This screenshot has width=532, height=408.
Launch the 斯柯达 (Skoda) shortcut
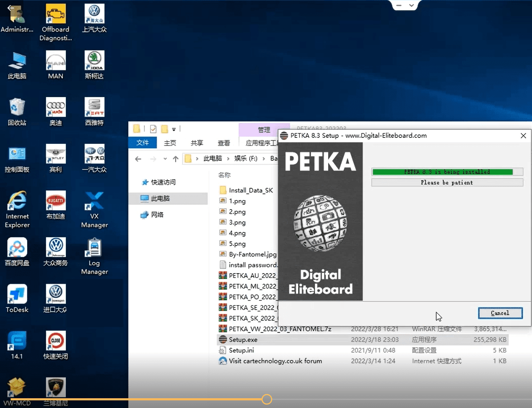click(x=94, y=66)
